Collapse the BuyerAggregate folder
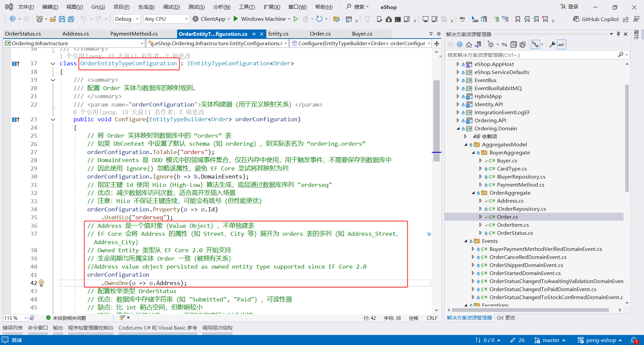The width and height of the screenshot is (644, 345). (473, 153)
